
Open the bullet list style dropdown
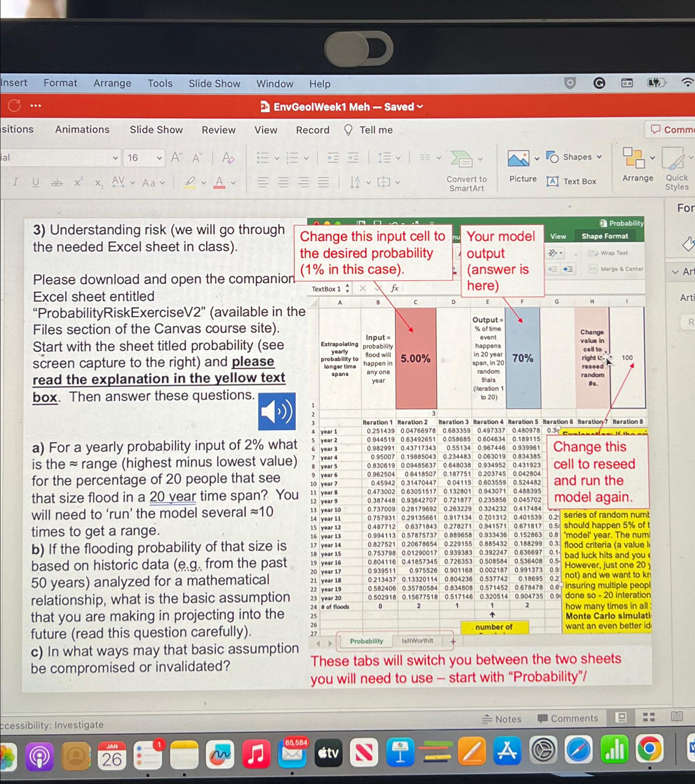point(276,157)
